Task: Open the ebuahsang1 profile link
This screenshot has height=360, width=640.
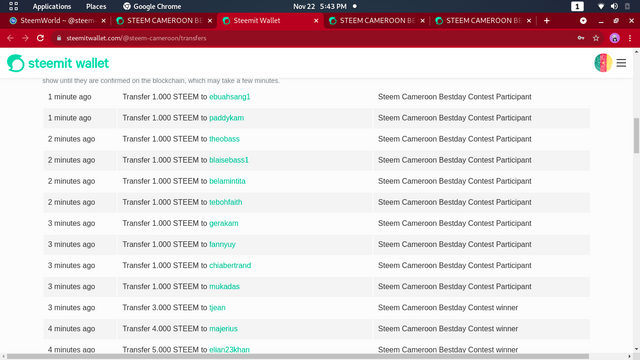Action: click(229, 97)
